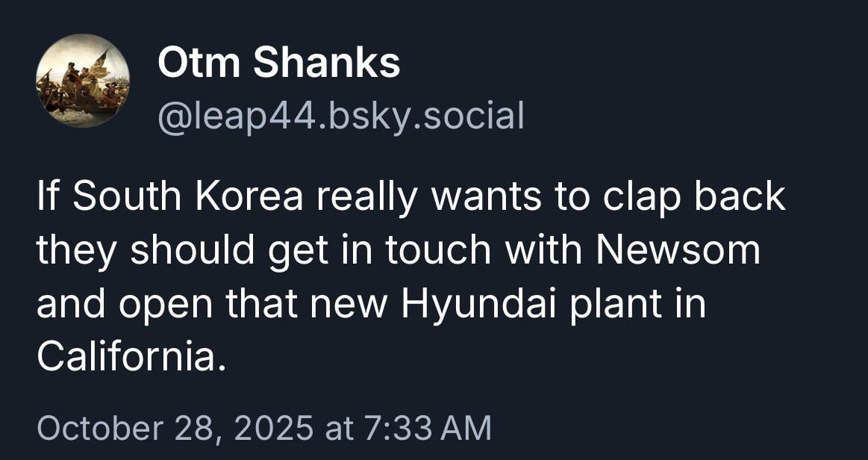Click "South" in the post text
Viewport: 868px width, 460px height.
pos(127,197)
